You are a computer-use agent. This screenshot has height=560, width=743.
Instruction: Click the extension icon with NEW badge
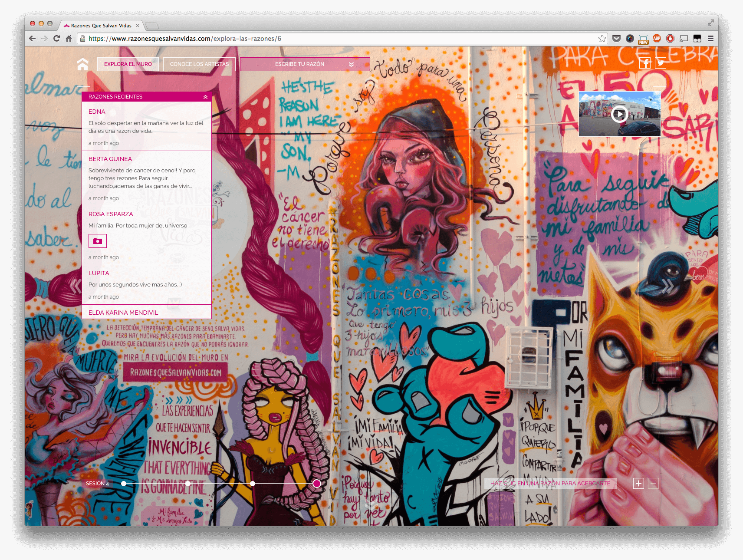(643, 40)
